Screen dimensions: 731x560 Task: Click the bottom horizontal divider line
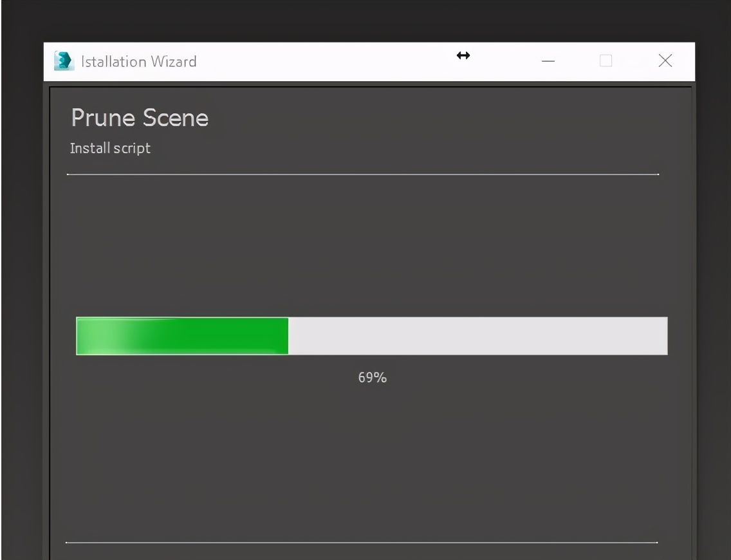[x=361, y=542]
